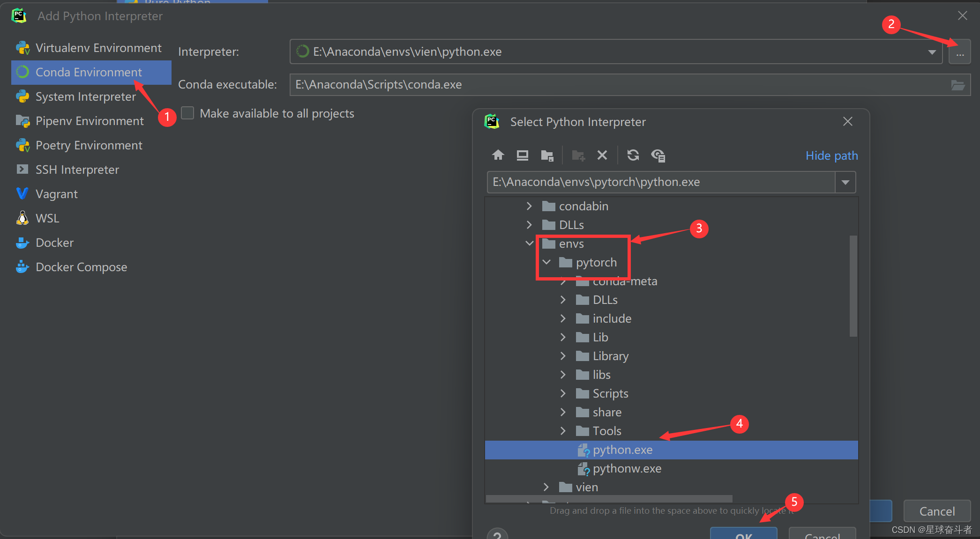
Task: Enable Make available to all projects
Action: pos(187,113)
